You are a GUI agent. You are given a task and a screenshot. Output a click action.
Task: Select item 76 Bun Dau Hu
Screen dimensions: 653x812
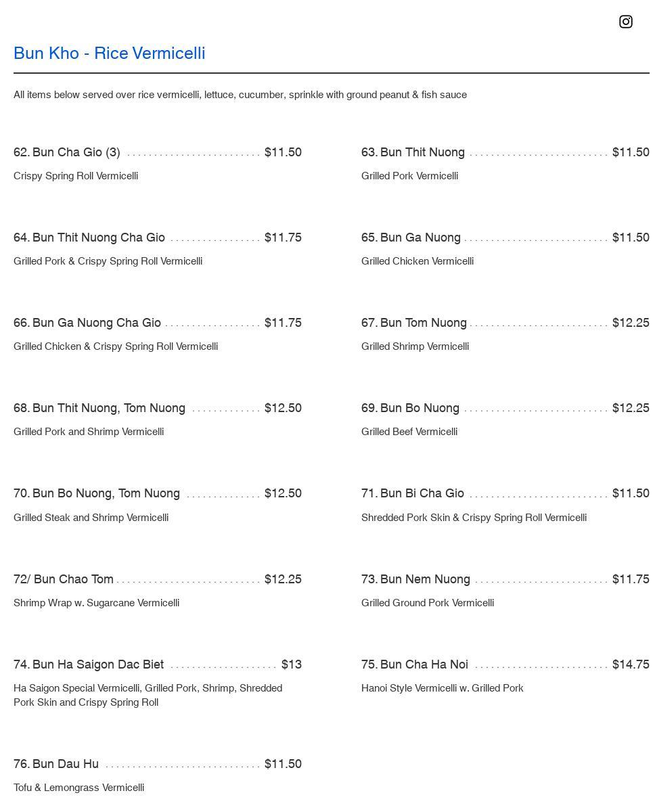[56, 764]
